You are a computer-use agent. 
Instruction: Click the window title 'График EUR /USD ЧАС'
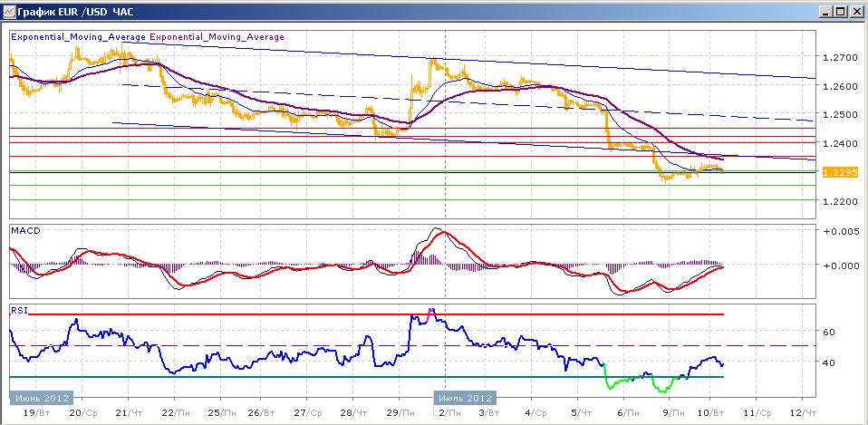[x=75, y=11]
